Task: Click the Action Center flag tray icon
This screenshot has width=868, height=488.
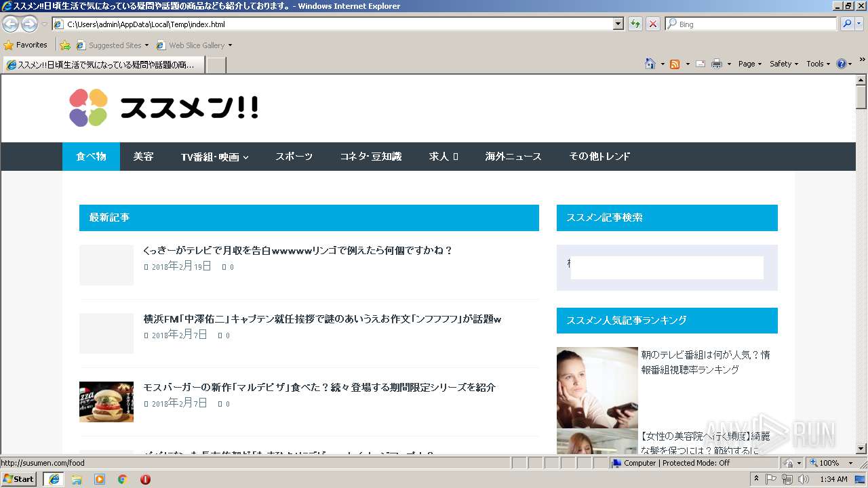Action: (771, 479)
